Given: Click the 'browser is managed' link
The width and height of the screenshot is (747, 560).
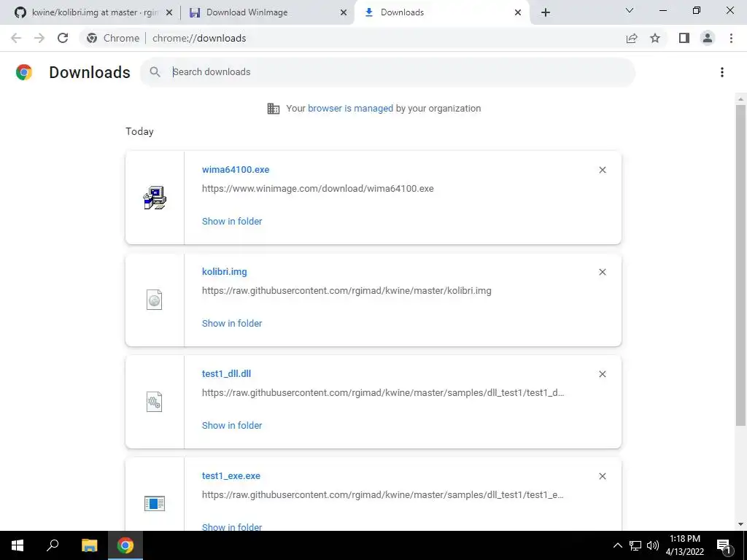Looking at the screenshot, I should [x=350, y=108].
